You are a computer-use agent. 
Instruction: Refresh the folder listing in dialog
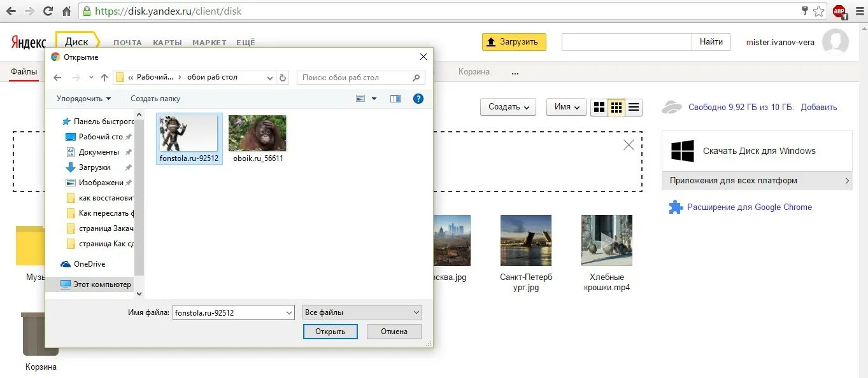point(284,78)
